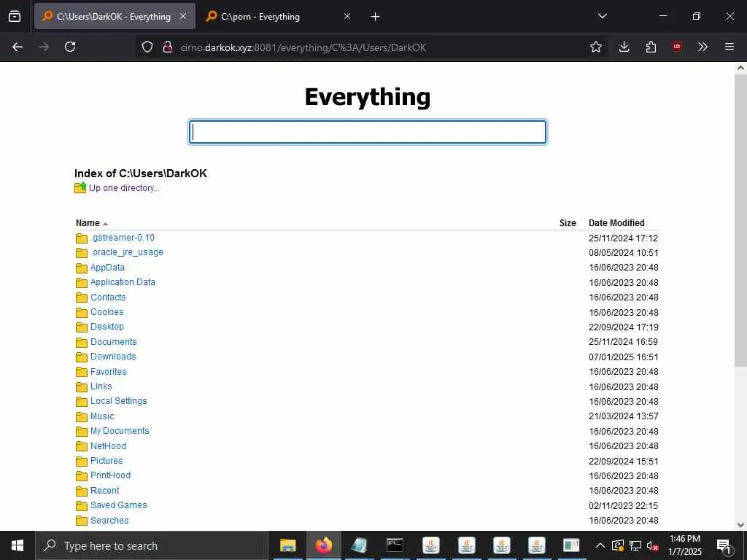
Task: Open the .oracle_jre_usage folder
Action: click(127, 252)
